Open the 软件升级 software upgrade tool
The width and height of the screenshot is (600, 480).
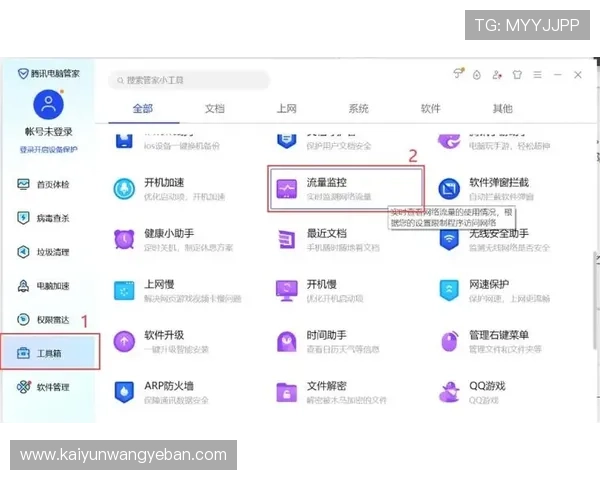[x=161, y=341]
